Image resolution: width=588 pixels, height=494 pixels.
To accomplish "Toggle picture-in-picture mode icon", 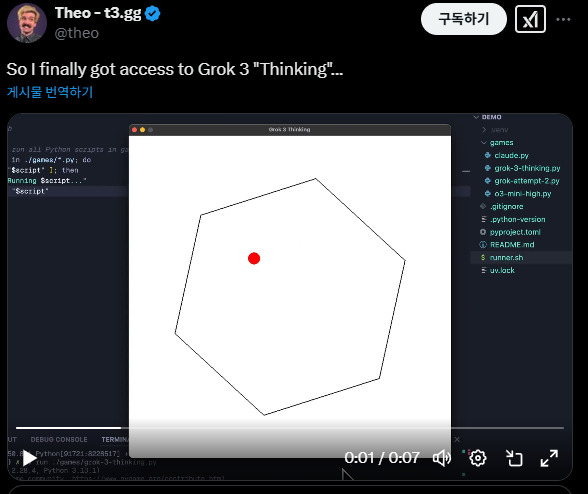I will 513,458.
